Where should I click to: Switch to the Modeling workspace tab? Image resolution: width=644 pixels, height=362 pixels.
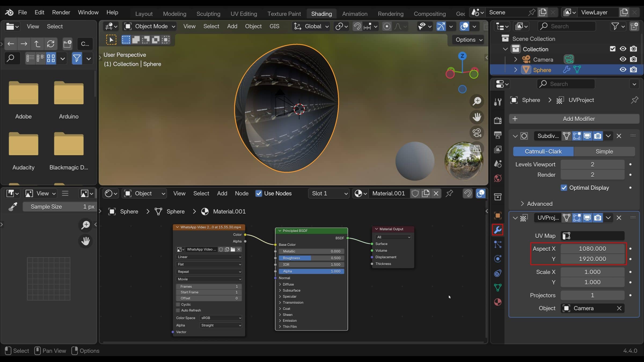[174, 14]
